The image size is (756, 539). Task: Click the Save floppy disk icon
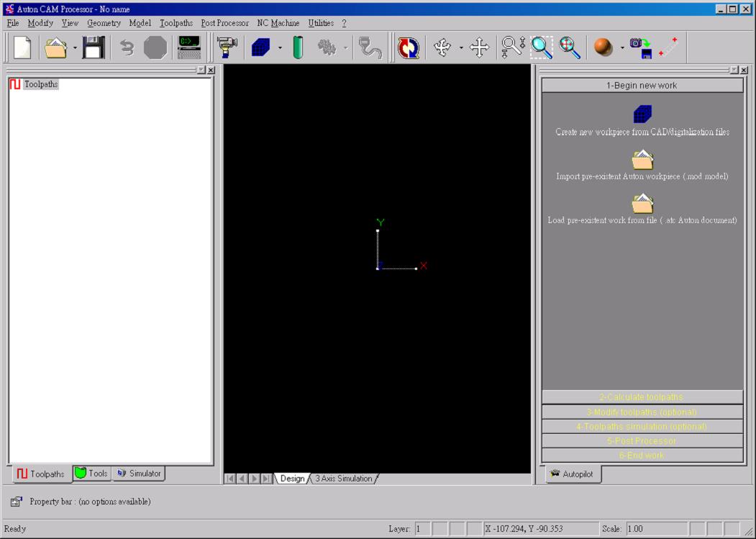pyautogui.click(x=93, y=47)
